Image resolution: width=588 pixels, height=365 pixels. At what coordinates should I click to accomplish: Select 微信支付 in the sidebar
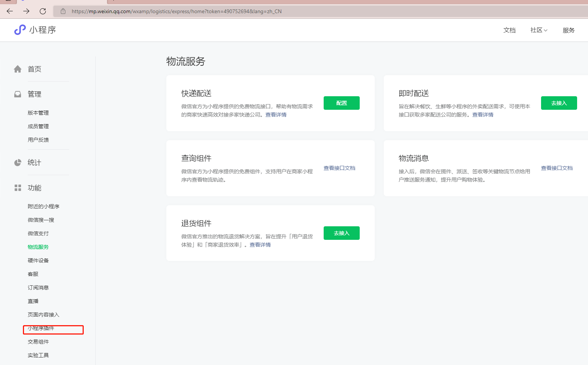pyautogui.click(x=38, y=233)
